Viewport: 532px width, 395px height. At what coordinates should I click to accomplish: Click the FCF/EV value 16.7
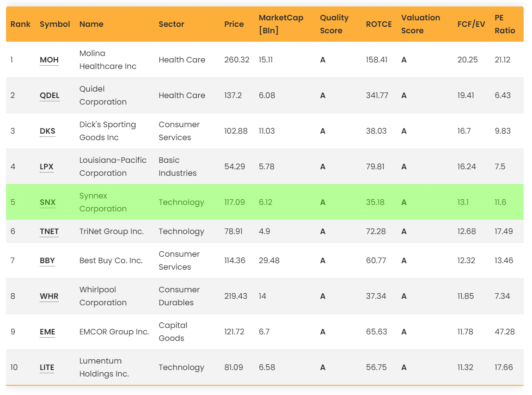[464, 131]
